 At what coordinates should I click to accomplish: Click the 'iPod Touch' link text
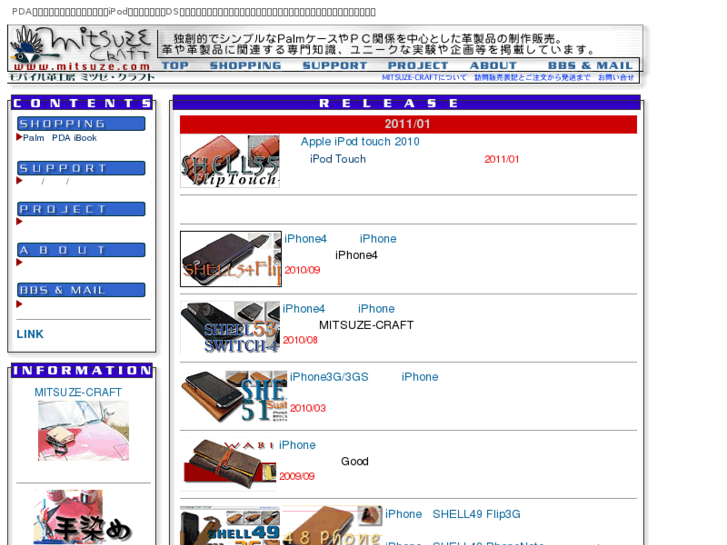(338, 159)
